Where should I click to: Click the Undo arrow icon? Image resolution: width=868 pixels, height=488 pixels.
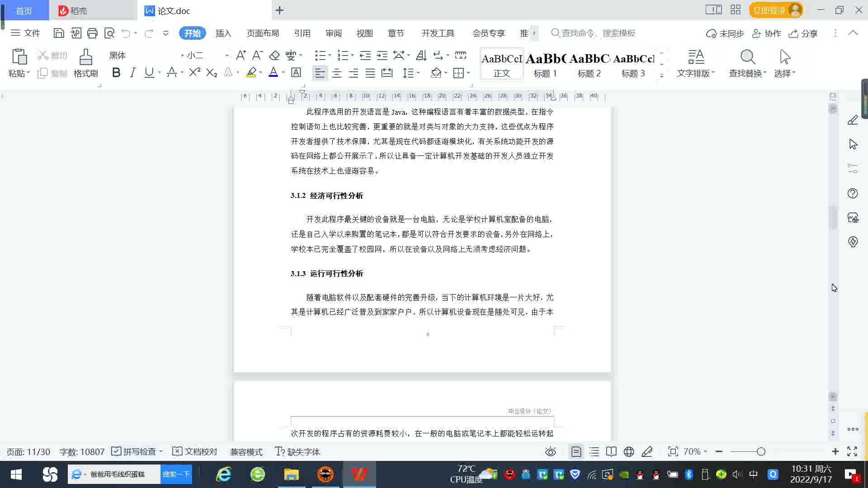pyautogui.click(x=126, y=33)
